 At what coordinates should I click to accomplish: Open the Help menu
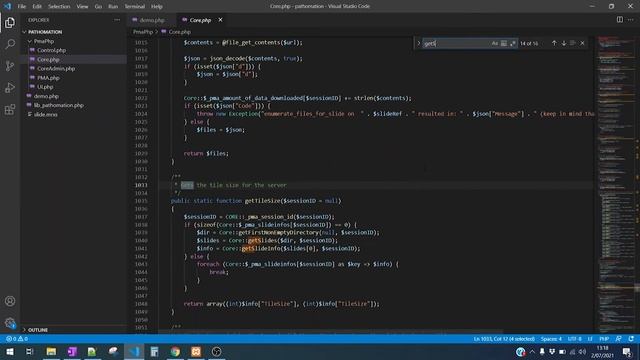(157, 7)
